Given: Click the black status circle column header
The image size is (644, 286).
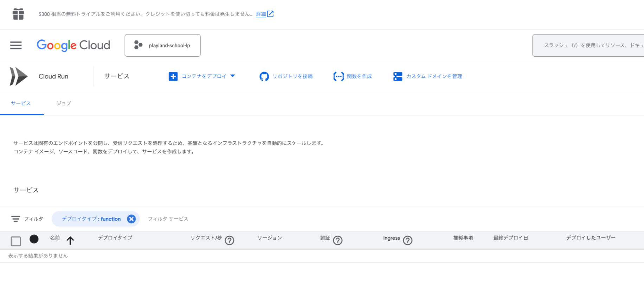Looking at the screenshot, I should pos(34,239).
